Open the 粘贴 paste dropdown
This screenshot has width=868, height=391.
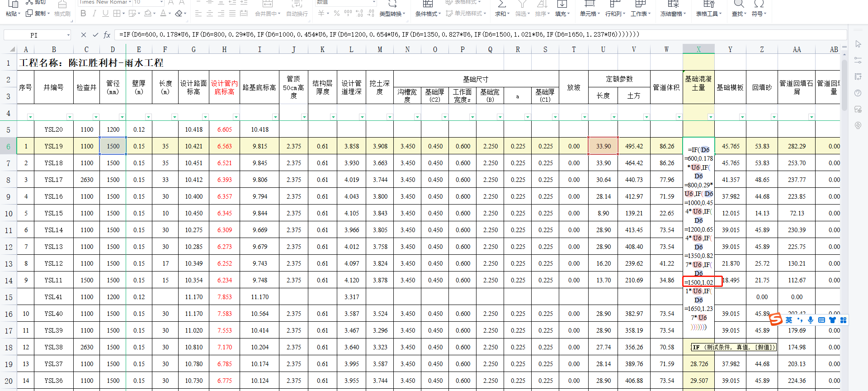point(13,14)
